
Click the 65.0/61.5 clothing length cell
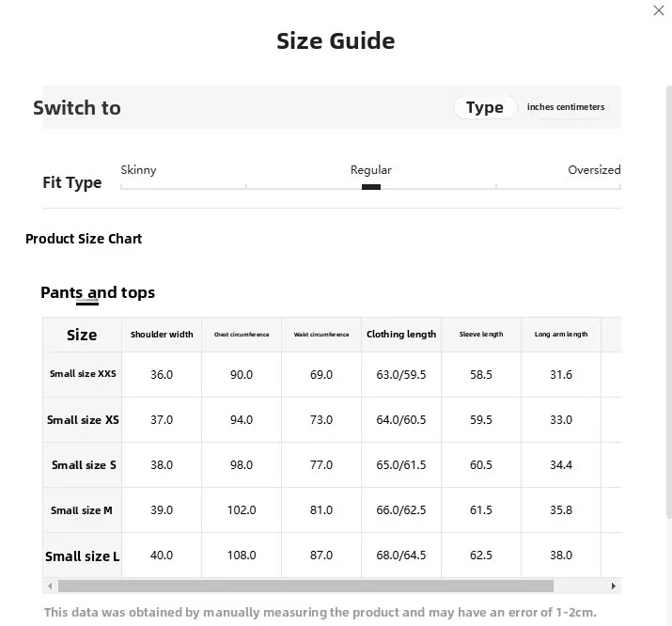[401, 465]
